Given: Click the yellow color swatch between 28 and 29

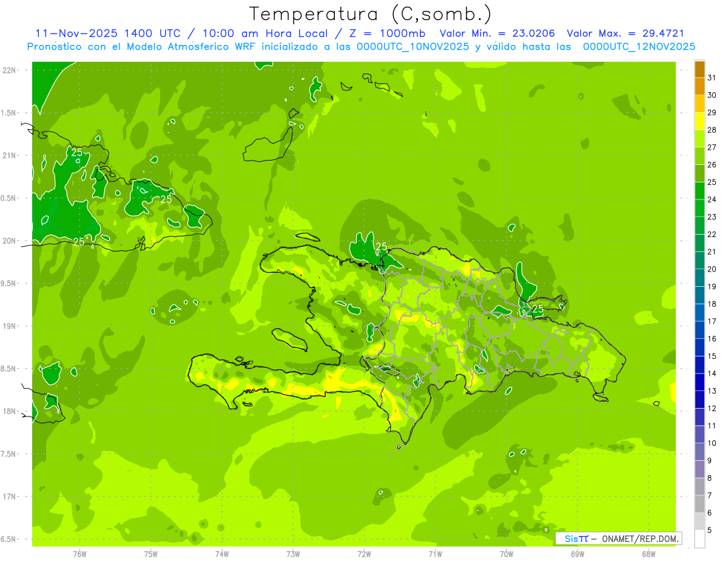Looking at the screenshot, I should tap(699, 121).
